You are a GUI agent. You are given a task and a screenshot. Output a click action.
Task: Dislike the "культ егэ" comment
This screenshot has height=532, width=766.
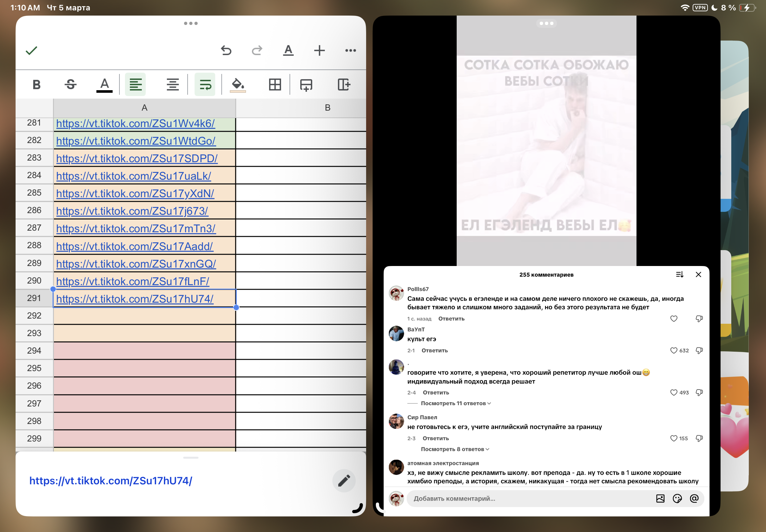point(699,351)
